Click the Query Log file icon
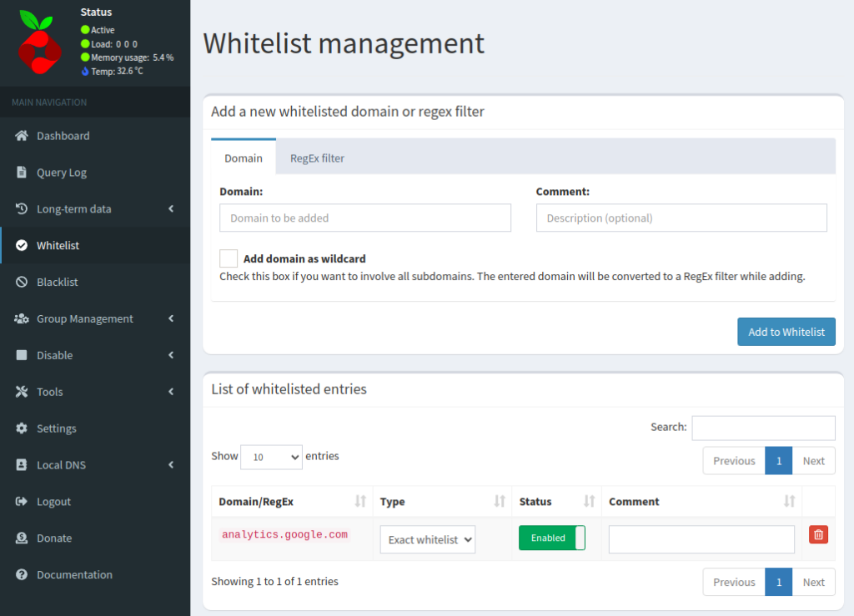 coord(22,173)
